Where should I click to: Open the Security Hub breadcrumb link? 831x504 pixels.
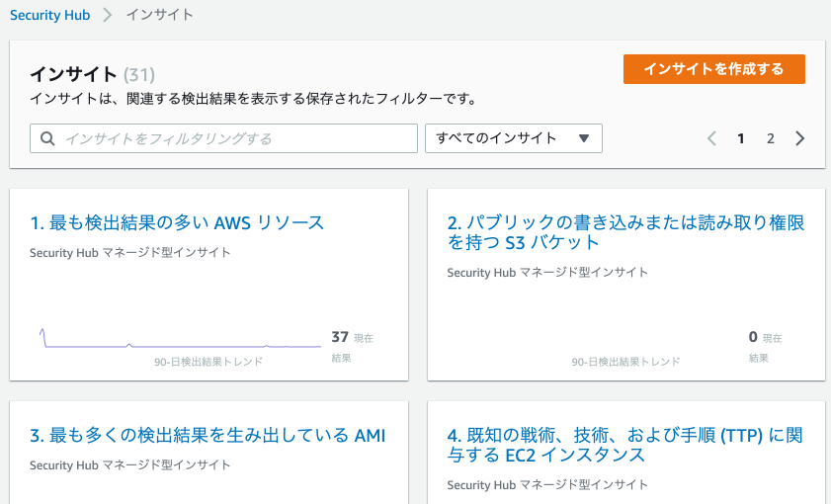(49, 15)
